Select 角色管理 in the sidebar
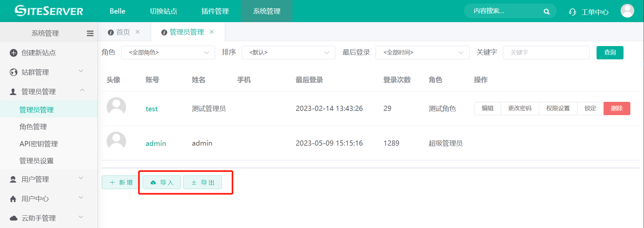Screen dimensions: 644x228 point(33,126)
